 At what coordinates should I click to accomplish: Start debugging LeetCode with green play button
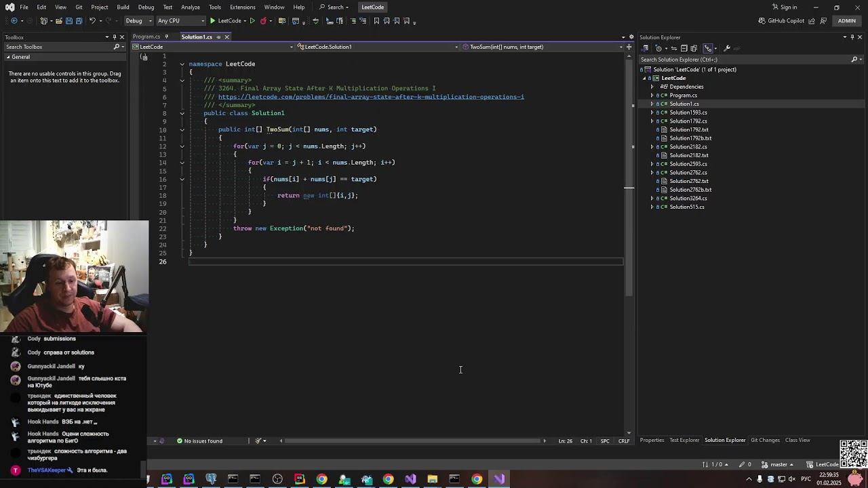coord(226,21)
